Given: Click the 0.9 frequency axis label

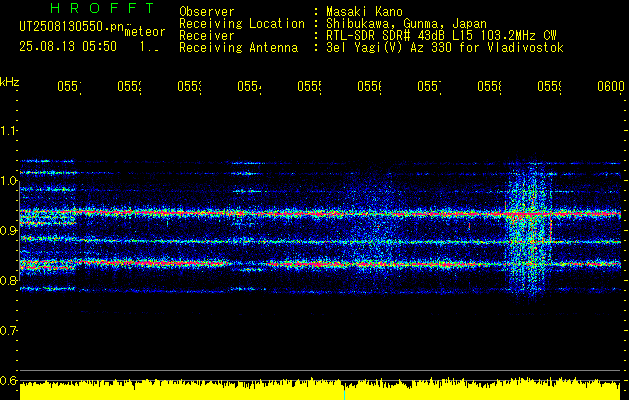Looking at the screenshot, I should (x=8, y=231).
